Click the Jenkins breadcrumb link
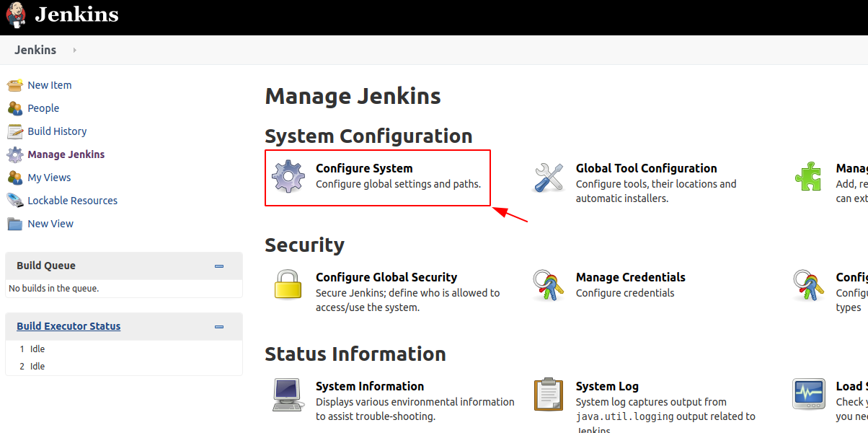The height and width of the screenshot is (433, 868). 35,51
